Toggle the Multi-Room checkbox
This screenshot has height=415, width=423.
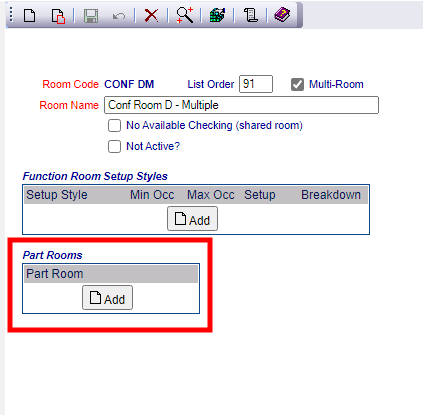(x=297, y=85)
